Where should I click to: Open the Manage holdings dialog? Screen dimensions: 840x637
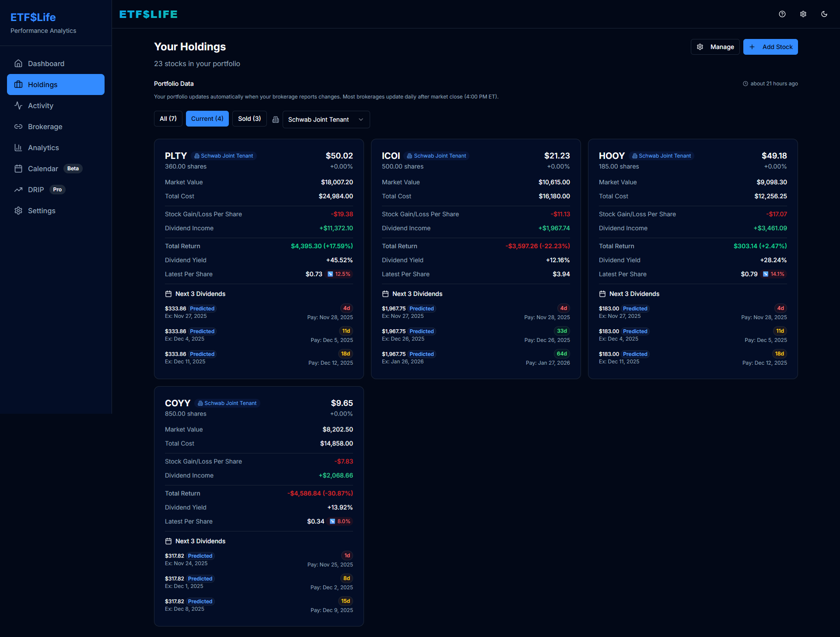pyautogui.click(x=715, y=46)
